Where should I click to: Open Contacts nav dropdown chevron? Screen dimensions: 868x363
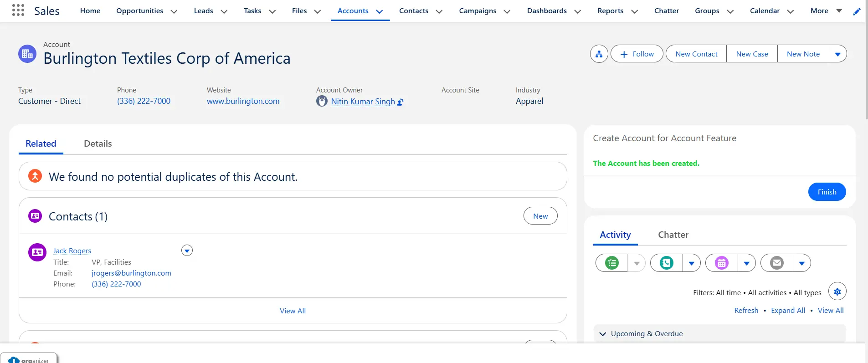click(439, 11)
